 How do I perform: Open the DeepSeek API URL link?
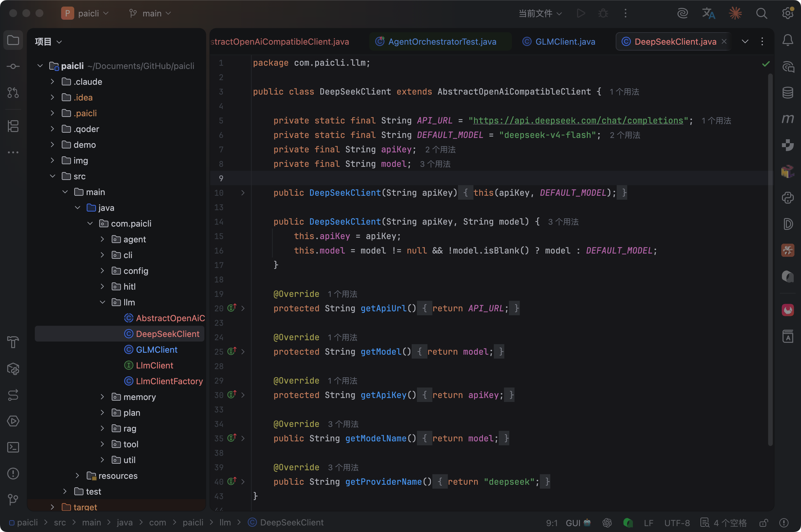click(x=578, y=121)
